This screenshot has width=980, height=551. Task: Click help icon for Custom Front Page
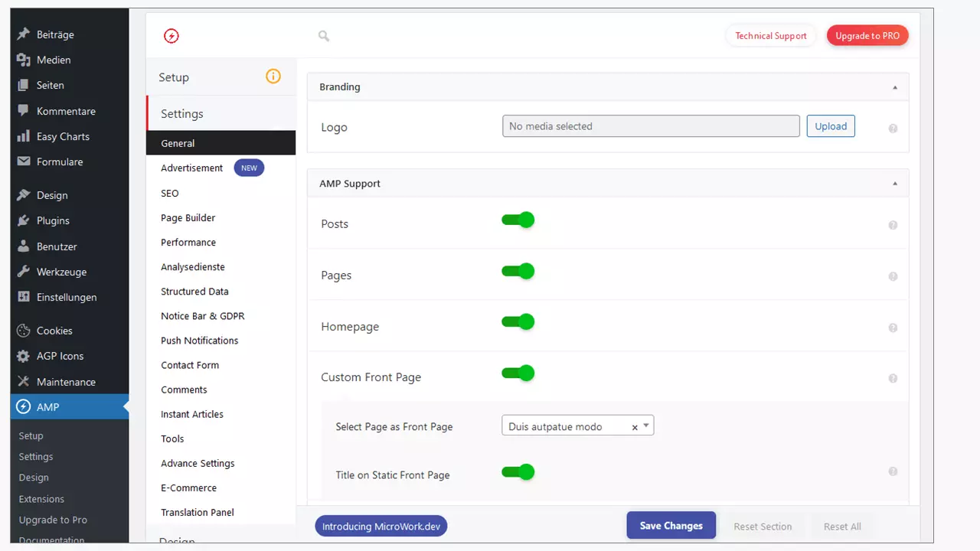(x=893, y=378)
